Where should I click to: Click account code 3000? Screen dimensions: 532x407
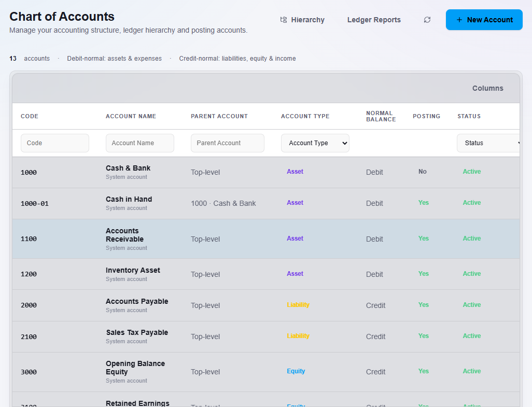tap(29, 372)
